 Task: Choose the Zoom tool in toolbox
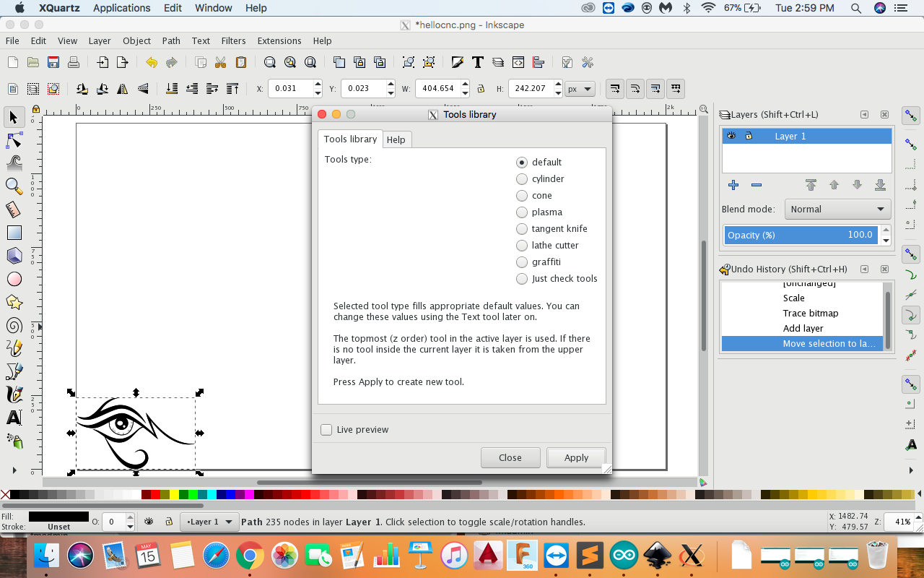click(14, 186)
